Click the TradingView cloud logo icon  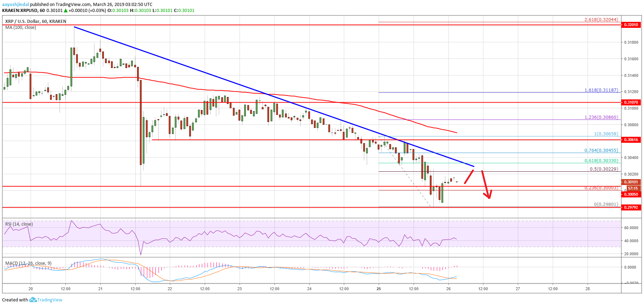(x=33, y=300)
